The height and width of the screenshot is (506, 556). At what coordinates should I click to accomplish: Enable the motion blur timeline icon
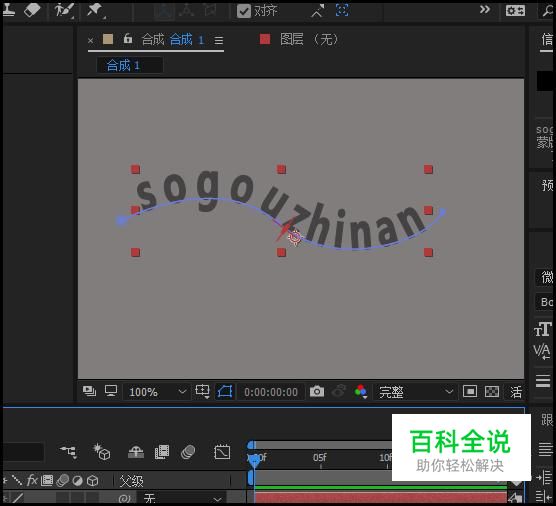[x=188, y=452]
